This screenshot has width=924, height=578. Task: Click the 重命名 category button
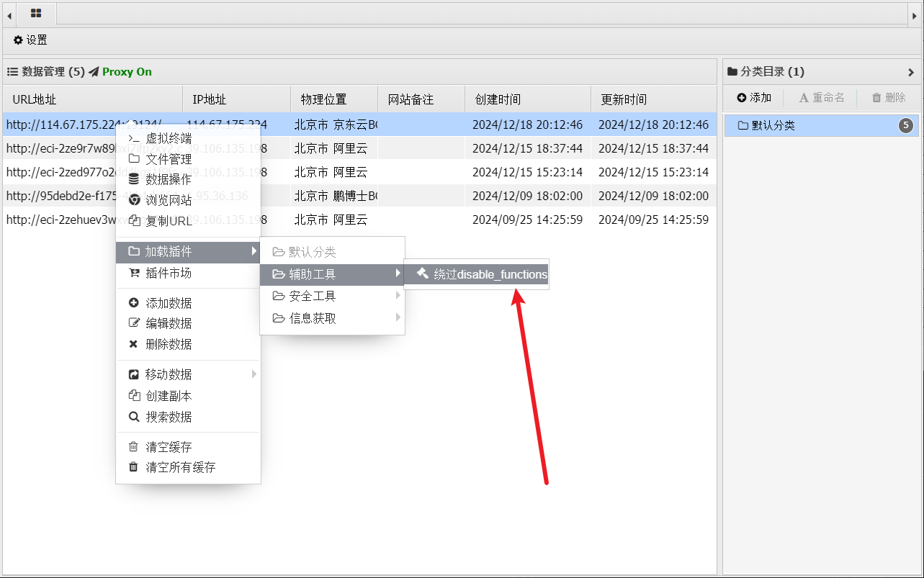(822, 98)
